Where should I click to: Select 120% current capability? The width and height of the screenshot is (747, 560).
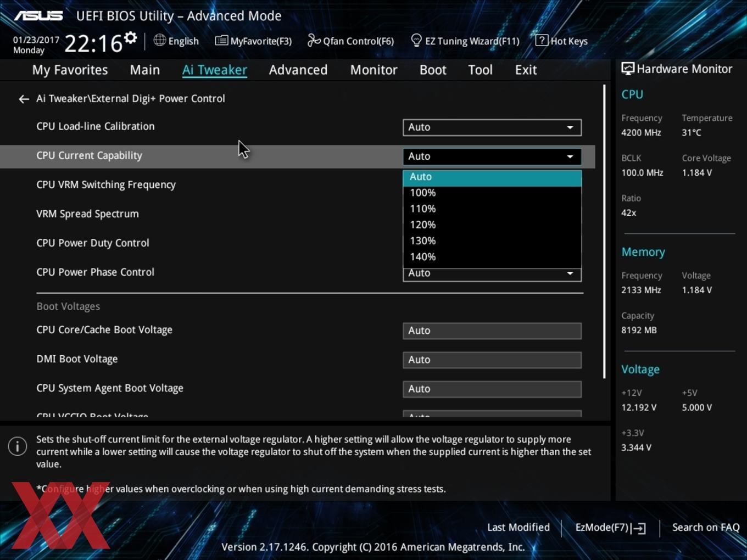492,225
